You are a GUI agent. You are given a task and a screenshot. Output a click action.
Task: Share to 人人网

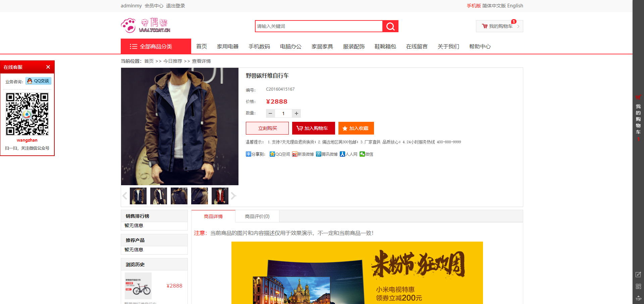(x=348, y=154)
